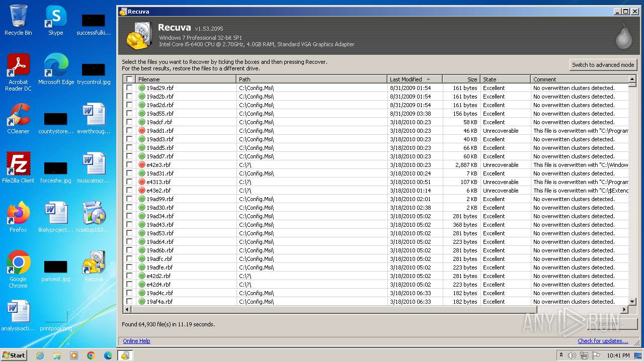The width and height of the screenshot is (644, 362).
Task: Open the analysisacti Word document icon
Action: coord(18,316)
